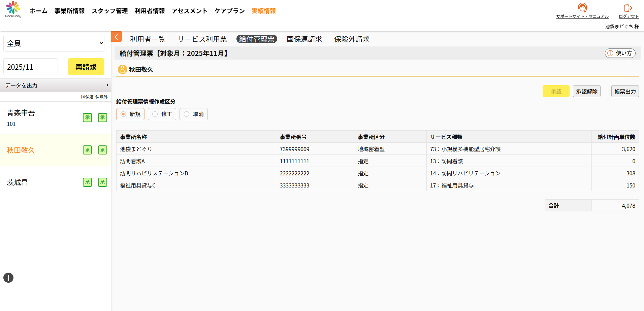Select 茨城昌 in the user list
Image resolution: width=644 pixels, height=311 pixels.
[18, 182]
